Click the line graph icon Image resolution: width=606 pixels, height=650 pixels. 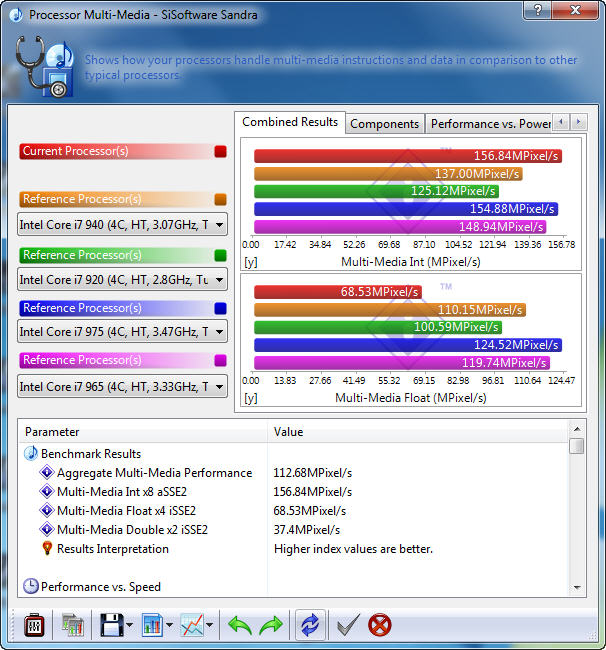coord(192,625)
